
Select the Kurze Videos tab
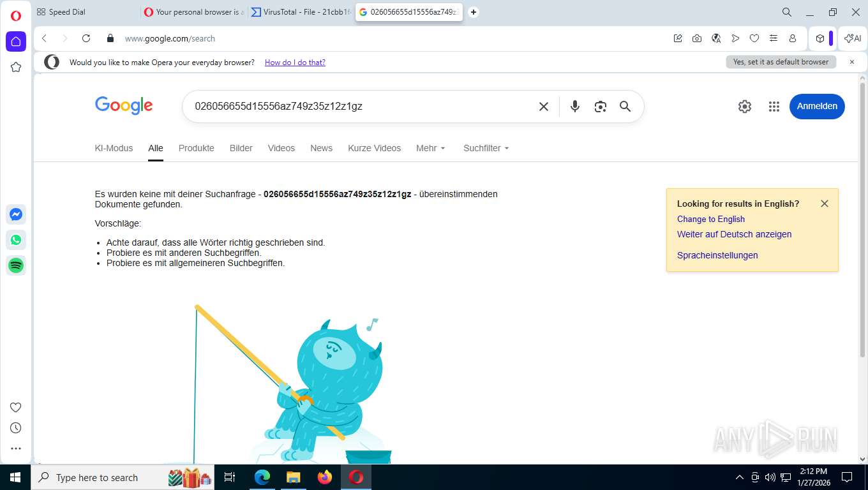pyautogui.click(x=374, y=148)
